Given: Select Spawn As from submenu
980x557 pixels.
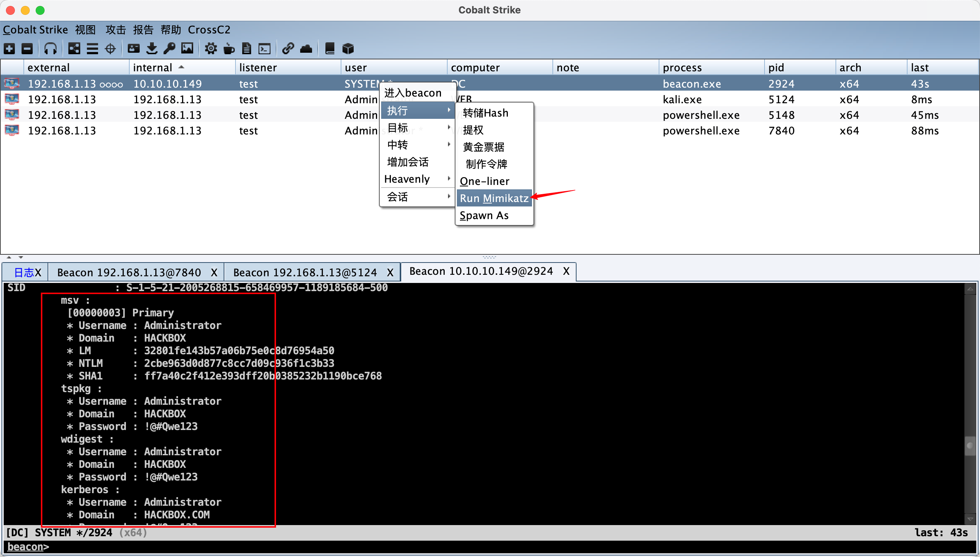Looking at the screenshot, I should coord(494,215).
